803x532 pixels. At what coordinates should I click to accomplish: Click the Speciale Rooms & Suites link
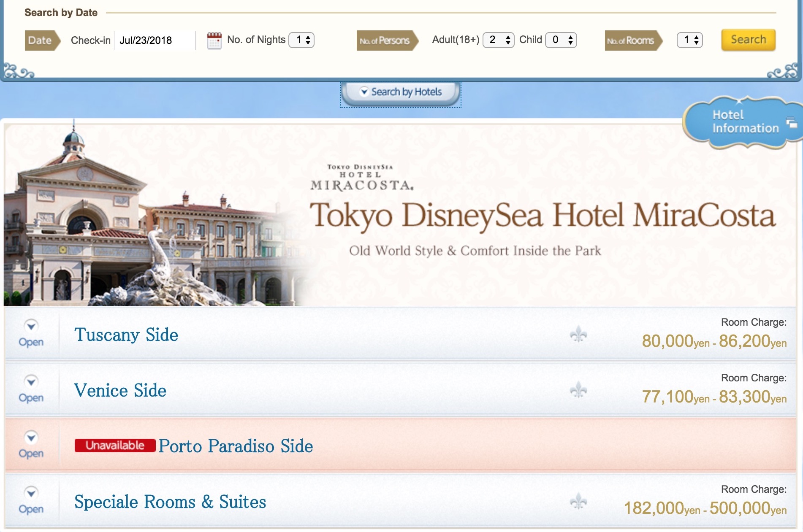tap(170, 502)
